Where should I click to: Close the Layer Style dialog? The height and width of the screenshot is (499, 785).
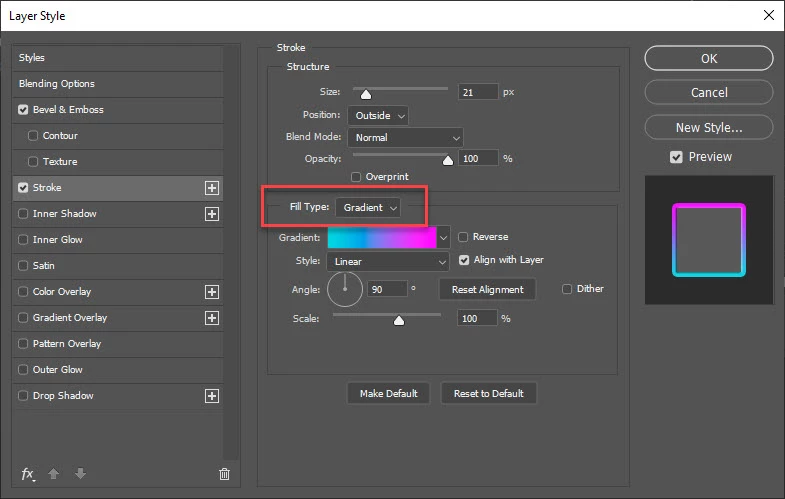click(x=769, y=15)
